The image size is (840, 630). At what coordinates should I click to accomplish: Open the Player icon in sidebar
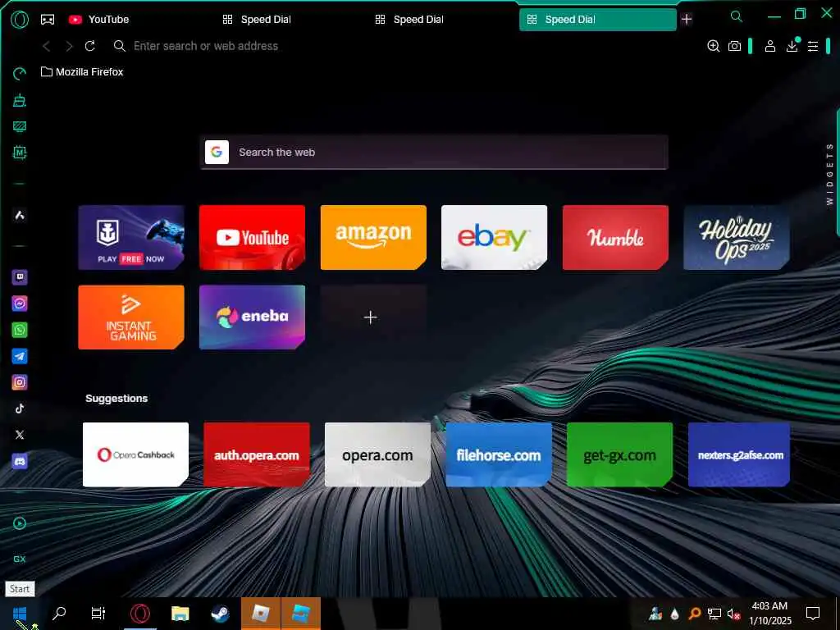(20, 523)
